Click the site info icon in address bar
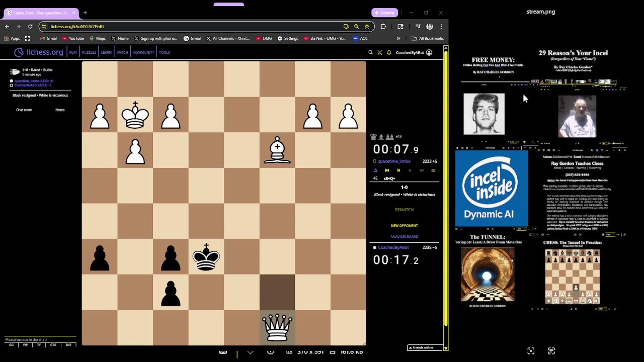Viewport: 644px width, 362px height. tap(44, 26)
